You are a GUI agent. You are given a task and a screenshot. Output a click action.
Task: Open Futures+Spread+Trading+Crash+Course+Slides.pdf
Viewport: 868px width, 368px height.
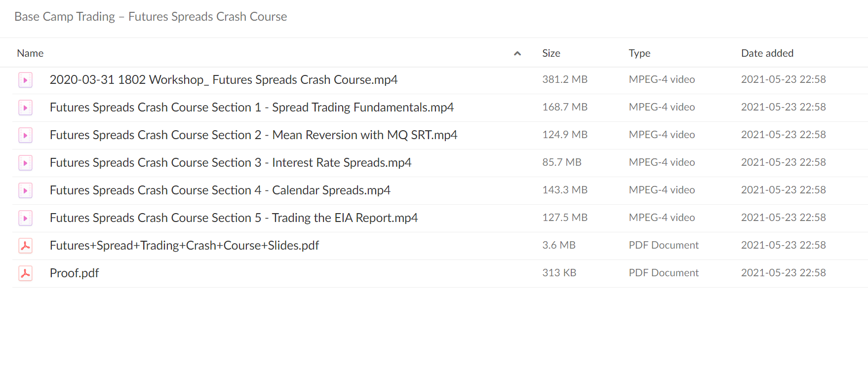[x=185, y=246]
